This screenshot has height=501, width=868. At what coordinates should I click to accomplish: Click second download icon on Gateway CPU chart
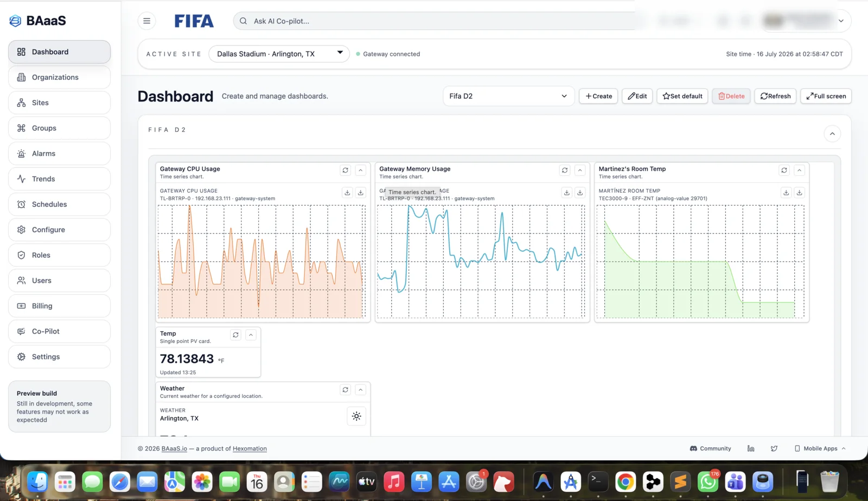[x=361, y=193]
